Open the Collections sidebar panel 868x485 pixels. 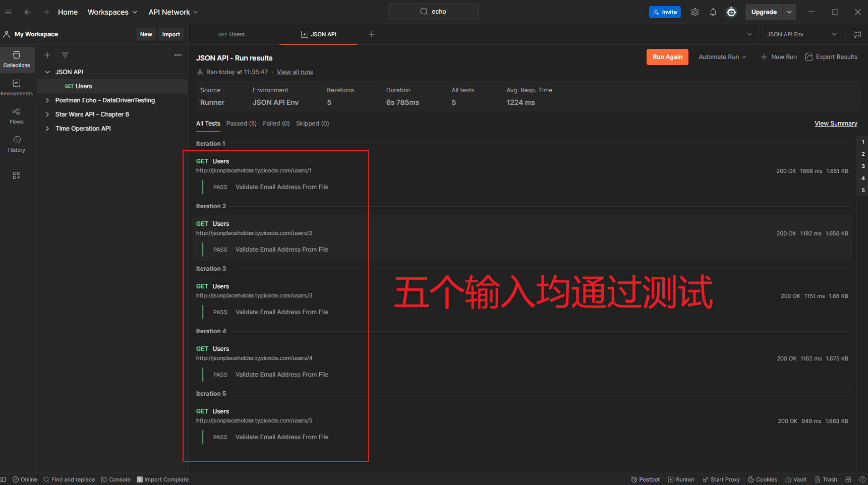pos(17,59)
